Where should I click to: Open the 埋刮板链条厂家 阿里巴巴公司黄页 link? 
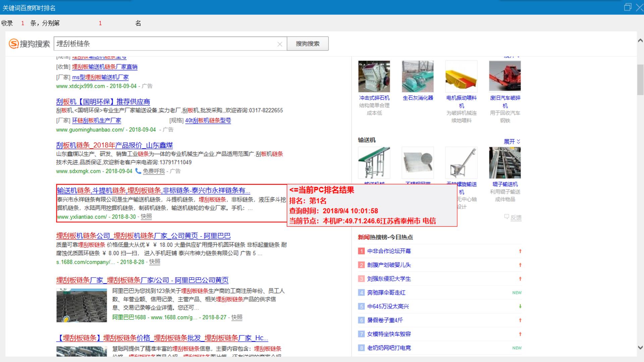pyautogui.click(x=142, y=280)
